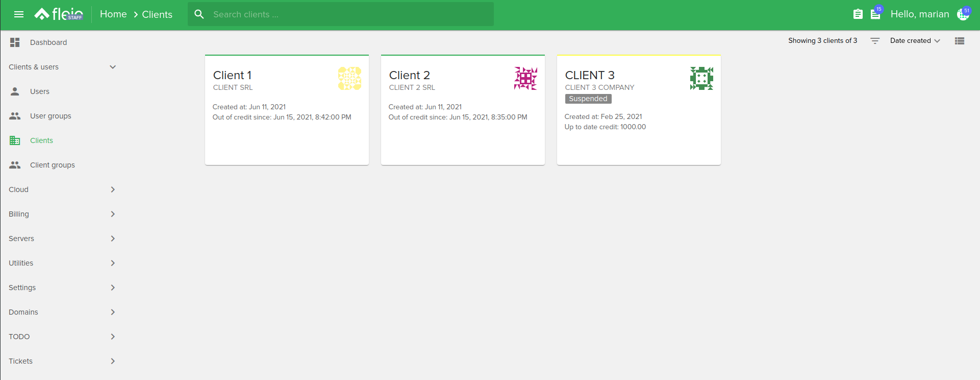980x380 pixels.
Task: Select Client groups in the sidebar
Action: 52,165
